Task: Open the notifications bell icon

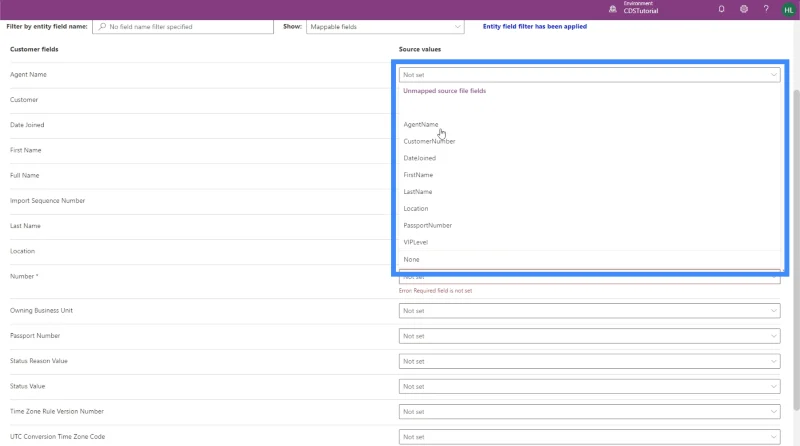Action: coord(721,9)
